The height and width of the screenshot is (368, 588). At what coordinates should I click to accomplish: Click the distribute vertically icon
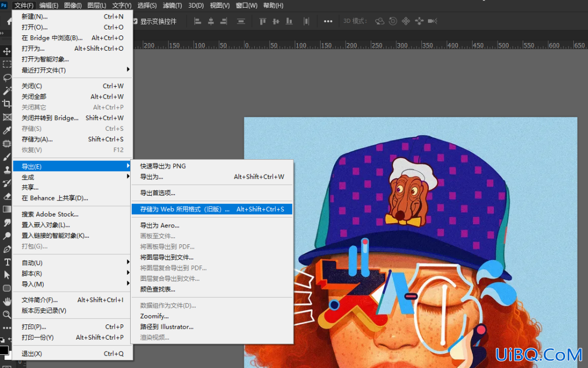pos(241,21)
